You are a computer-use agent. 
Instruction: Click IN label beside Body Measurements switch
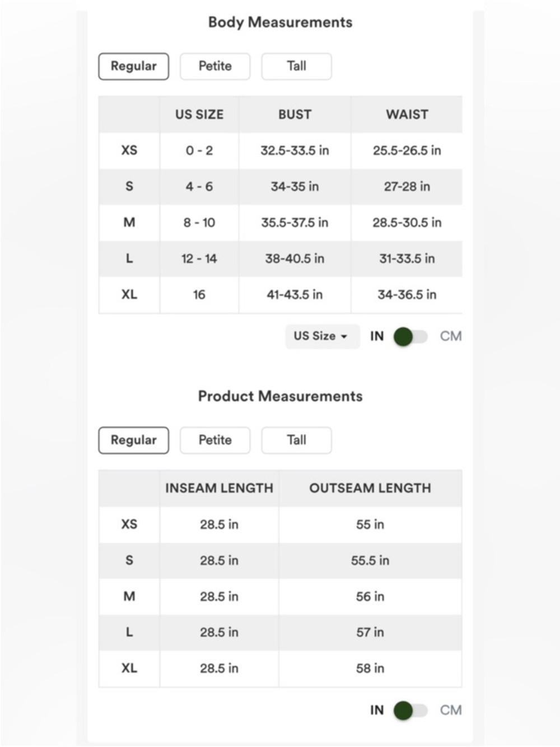[377, 336]
